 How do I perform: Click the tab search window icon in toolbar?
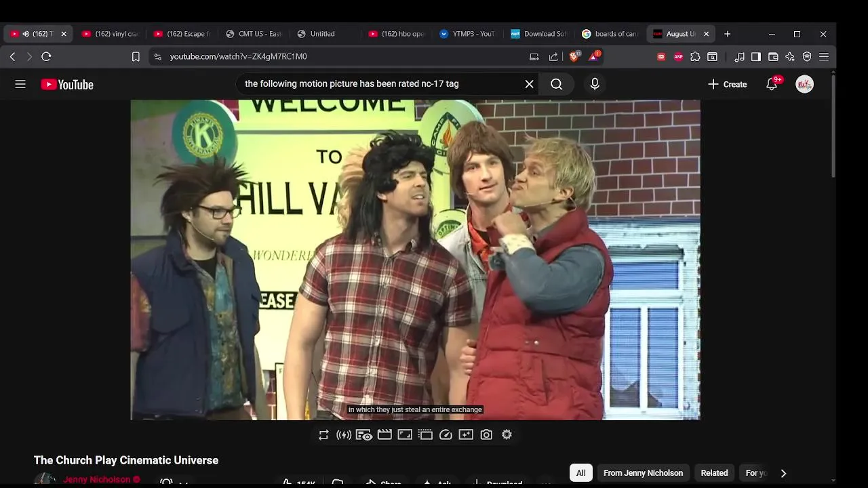point(713,57)
